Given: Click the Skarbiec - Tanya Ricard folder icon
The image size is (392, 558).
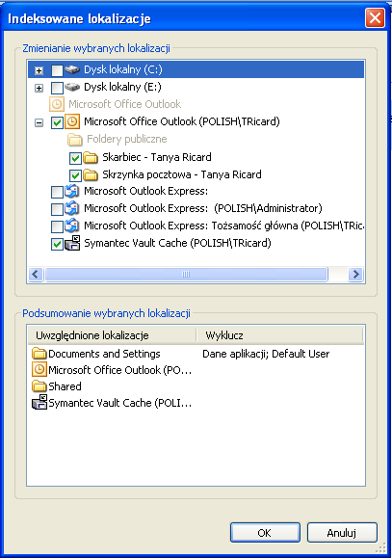Looking at the screenshot, I should click(x=91, y=157).
